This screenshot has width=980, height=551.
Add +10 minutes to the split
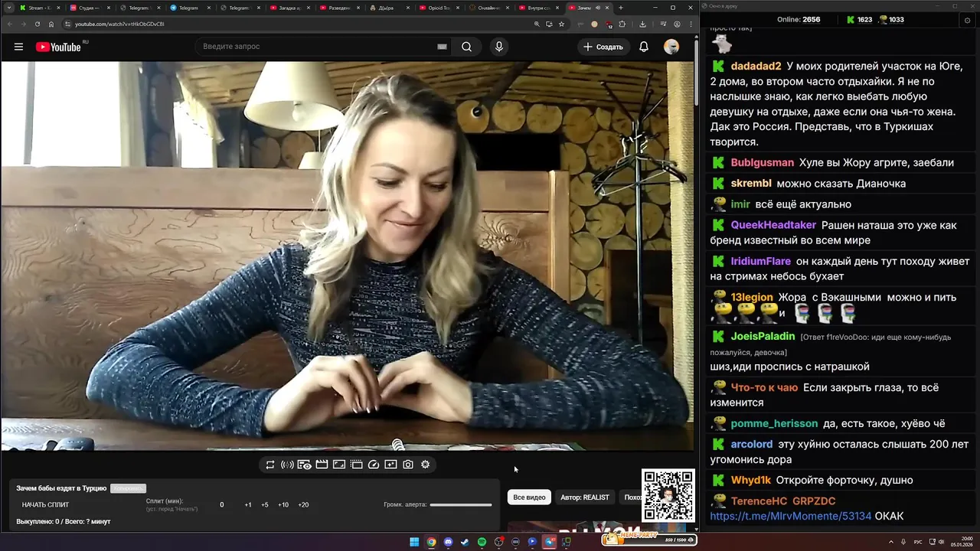[x=283, y=505]
